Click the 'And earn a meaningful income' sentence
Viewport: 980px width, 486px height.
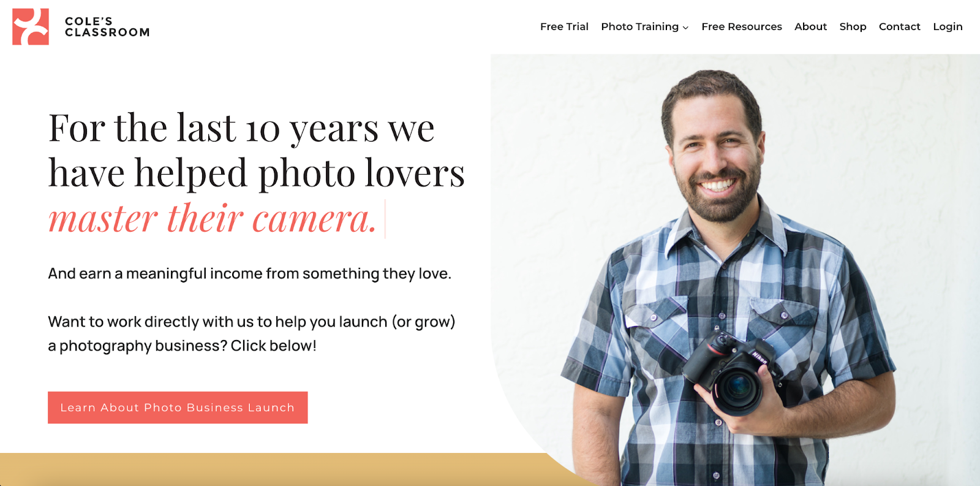pos(249,273)
